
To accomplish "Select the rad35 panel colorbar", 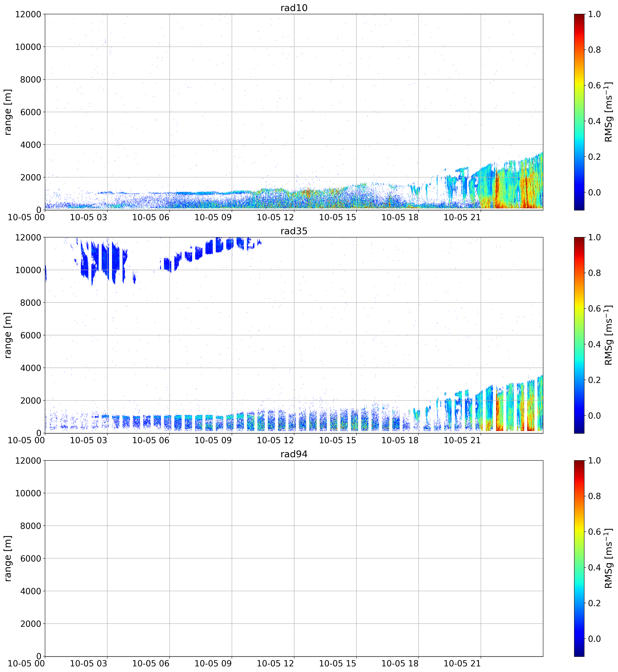I will (x=579, y=335).
